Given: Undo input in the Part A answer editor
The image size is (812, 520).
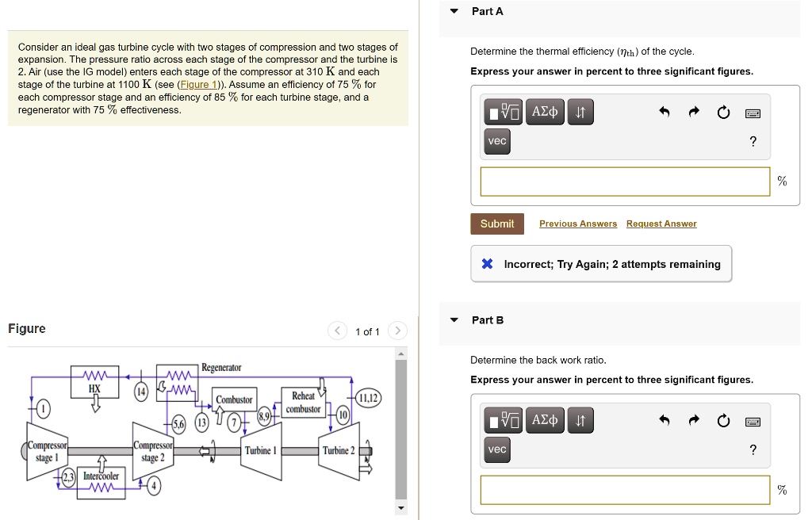Looking at the screenshot, I should (x=665, y=112).
